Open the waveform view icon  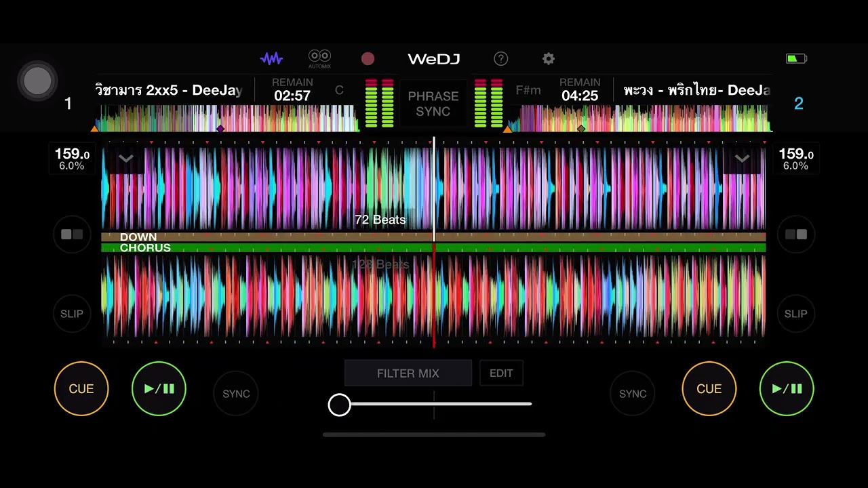pyautogui.click(x=271, y=59)
